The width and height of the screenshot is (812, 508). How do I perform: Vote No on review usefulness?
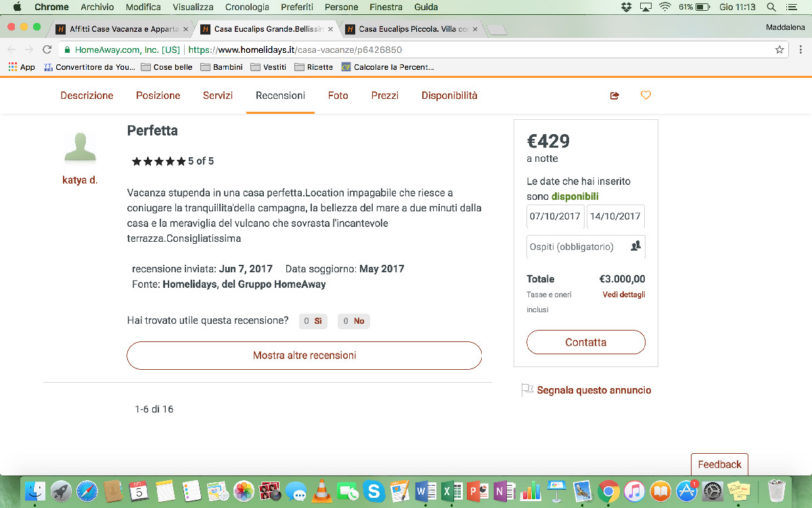click(x=354, y=321)
